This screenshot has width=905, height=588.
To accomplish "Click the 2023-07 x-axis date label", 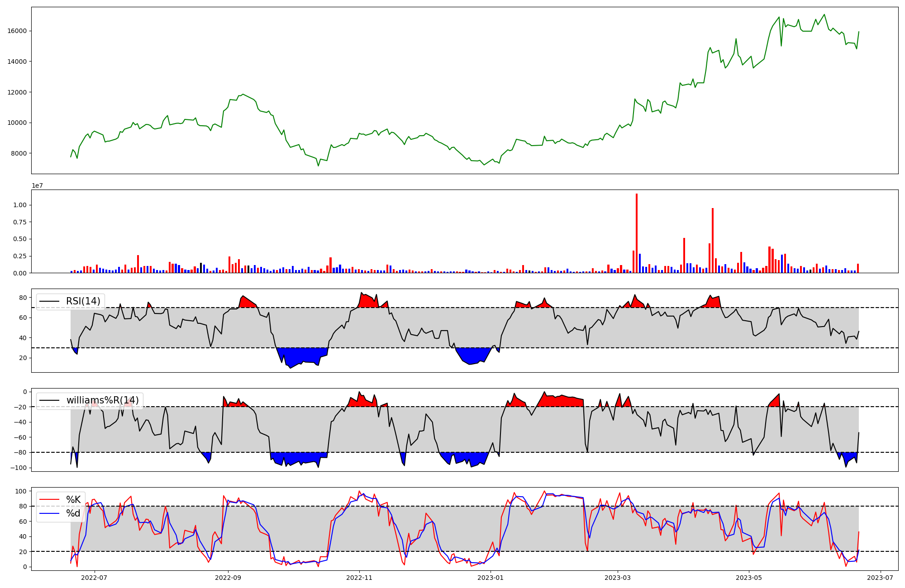I will 880,578.
